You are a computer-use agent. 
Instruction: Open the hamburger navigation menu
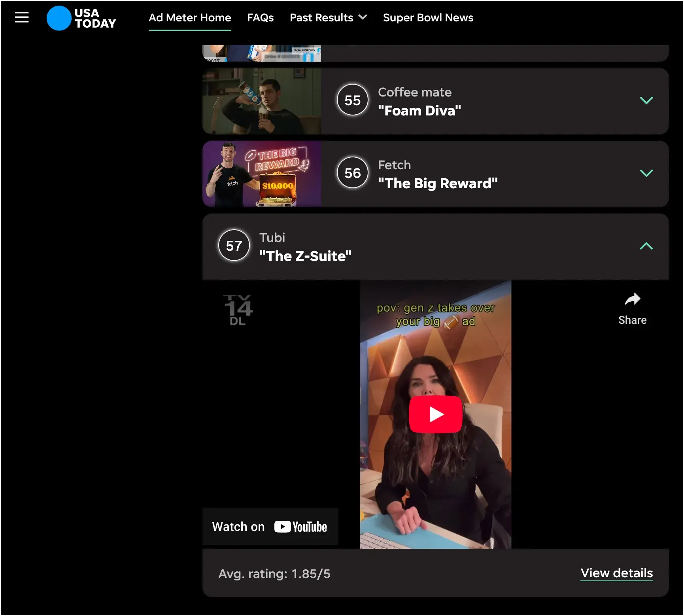pos(22,17)
